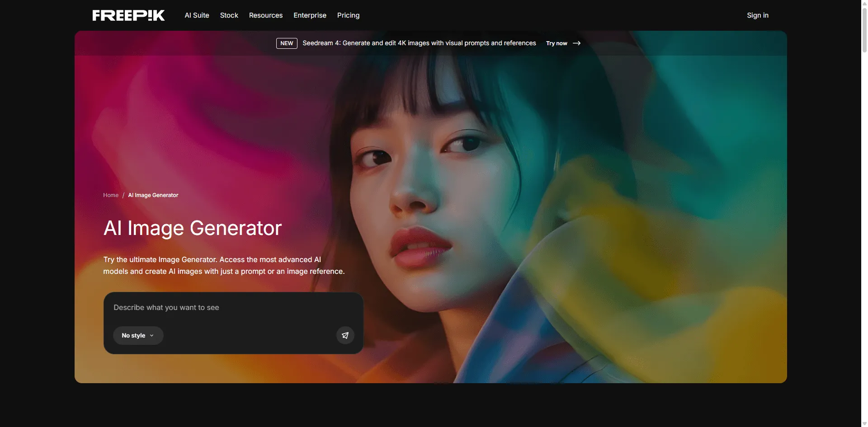Click the AI Image Generator breadcrumb
The image size is (868, 427).
pyautogui.click(x=153, y=195)
